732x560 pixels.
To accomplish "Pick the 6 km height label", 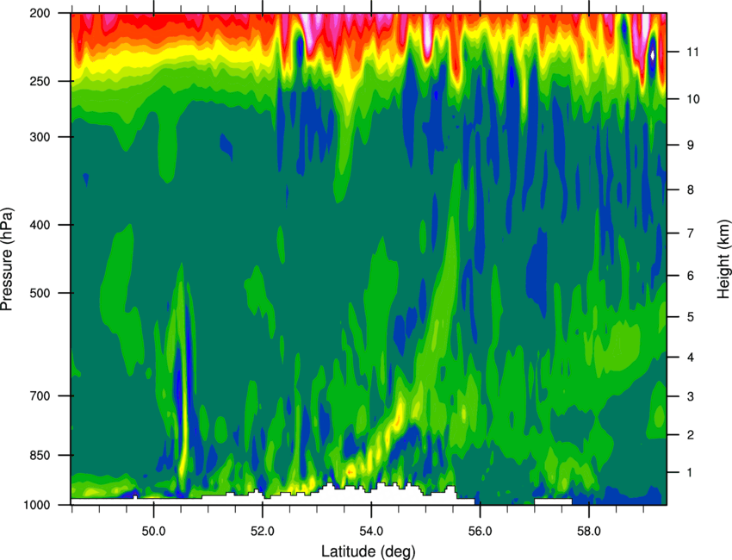I will 691,276.
